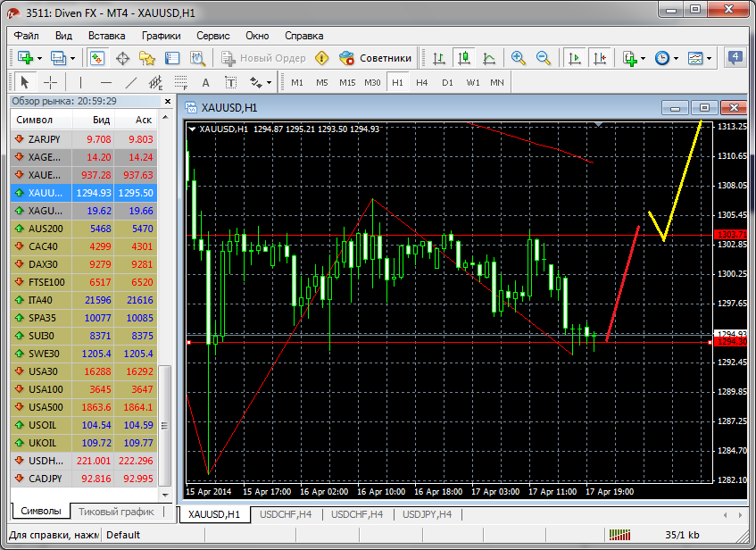
Task: Click the yellow diamond MetaEditor icon
Action: (x=321, y=58)
